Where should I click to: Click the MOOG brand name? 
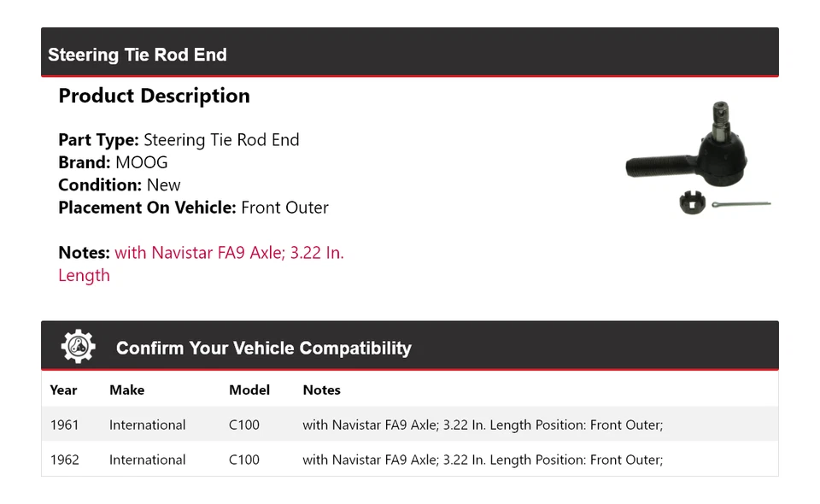tap(142, 162)
